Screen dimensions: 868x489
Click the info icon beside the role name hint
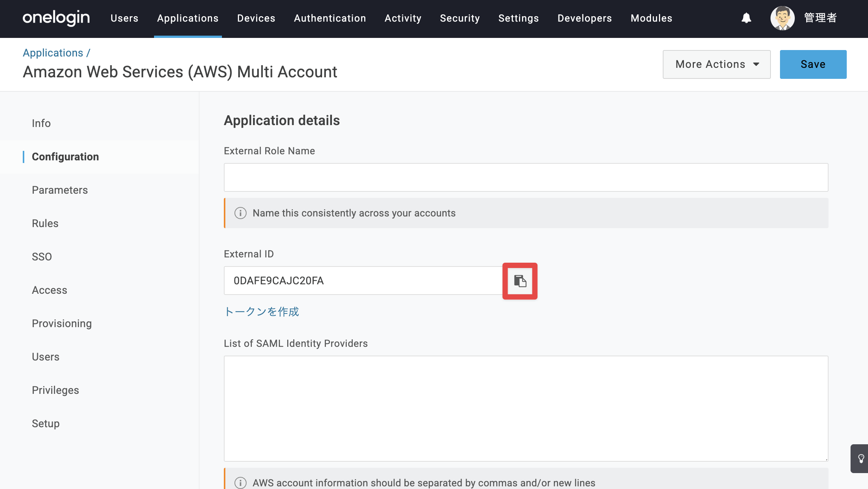[x=241, y=213]
